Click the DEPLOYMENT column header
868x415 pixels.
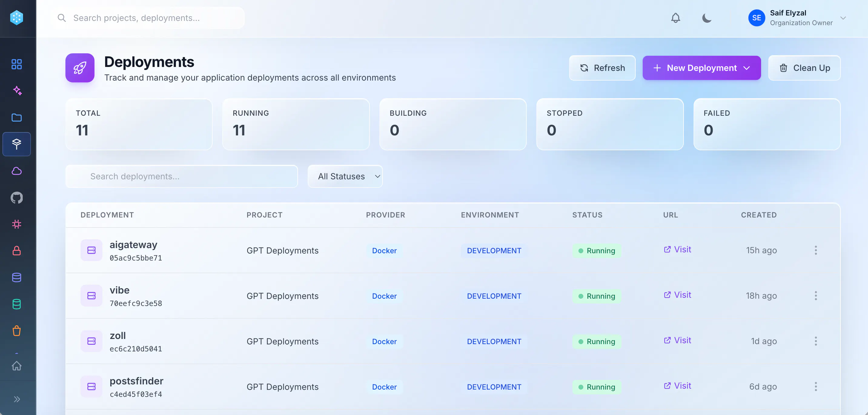pos(107,215)
